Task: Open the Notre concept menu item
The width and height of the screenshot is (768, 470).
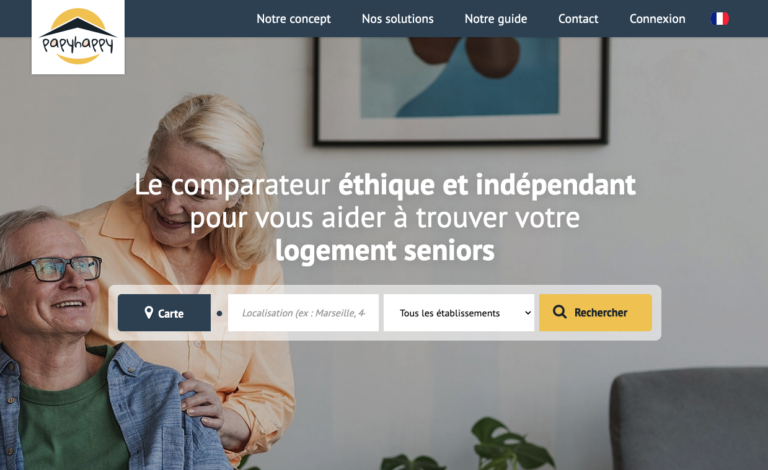Action: point(293,19)
